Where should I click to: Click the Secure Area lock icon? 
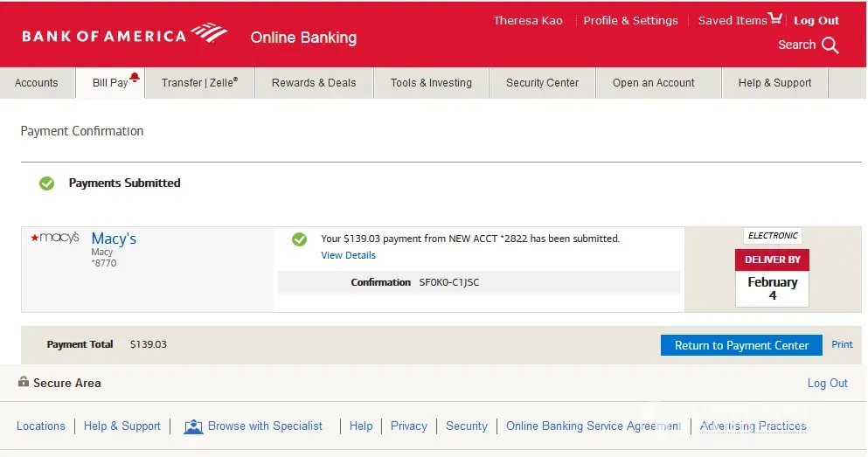click(x=24, y=382)
